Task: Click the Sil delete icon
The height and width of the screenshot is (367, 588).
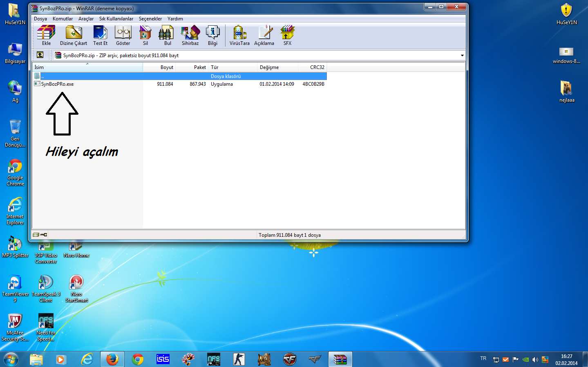Action: pos(145,36)
